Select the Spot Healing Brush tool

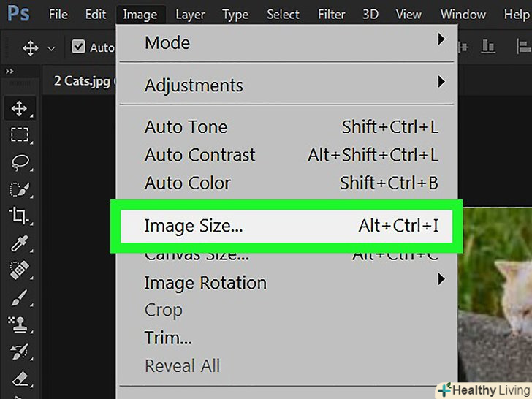(x=19, y=270)
